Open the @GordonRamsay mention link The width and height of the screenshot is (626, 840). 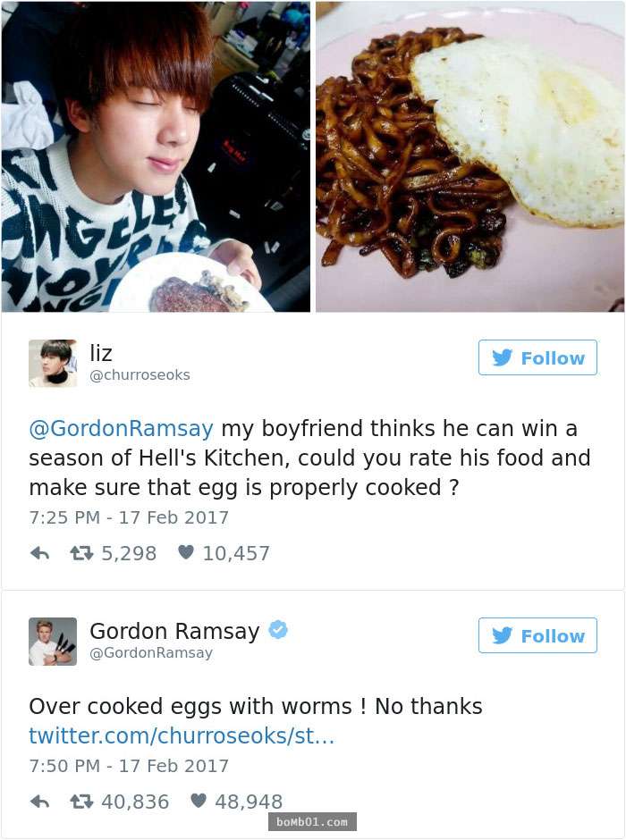[121, 429]
